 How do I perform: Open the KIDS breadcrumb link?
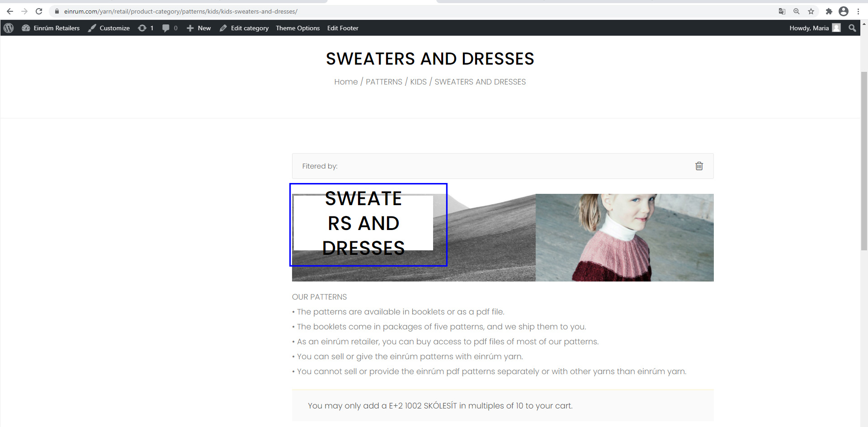(418, 82)
